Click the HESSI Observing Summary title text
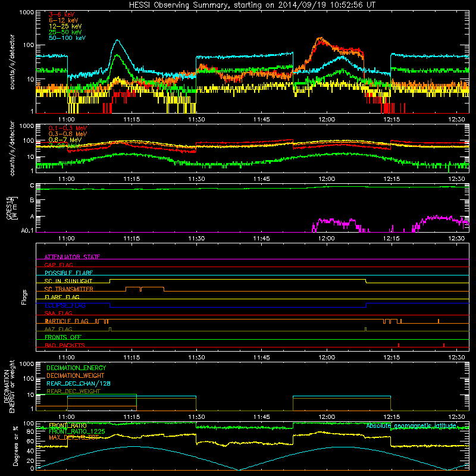The image size is (476, 476). click(252, 5)
